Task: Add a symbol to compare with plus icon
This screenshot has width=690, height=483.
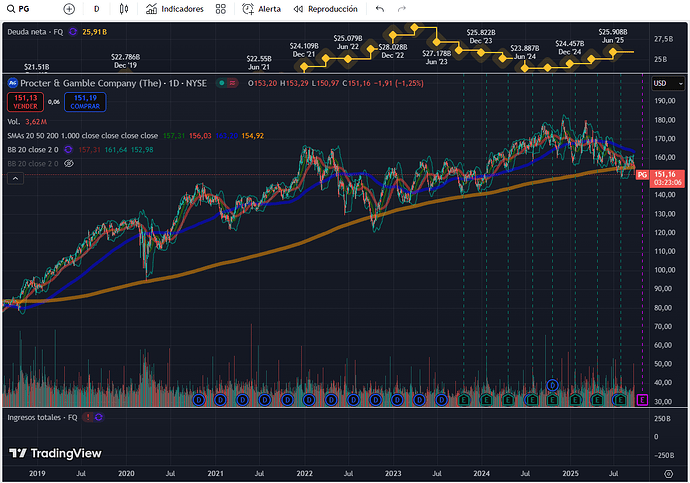Action: 68,9
